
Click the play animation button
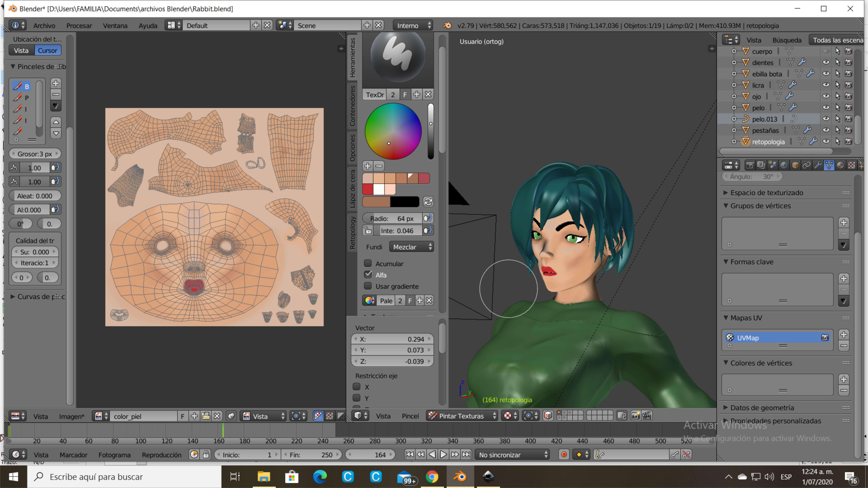pyautogui.click(x=443, y=455)
